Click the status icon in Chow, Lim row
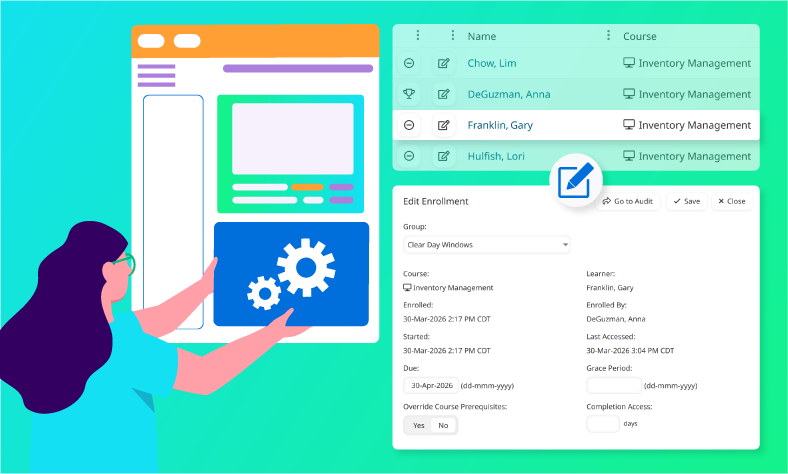The image size is (788, 474). [x=409, y=63]
